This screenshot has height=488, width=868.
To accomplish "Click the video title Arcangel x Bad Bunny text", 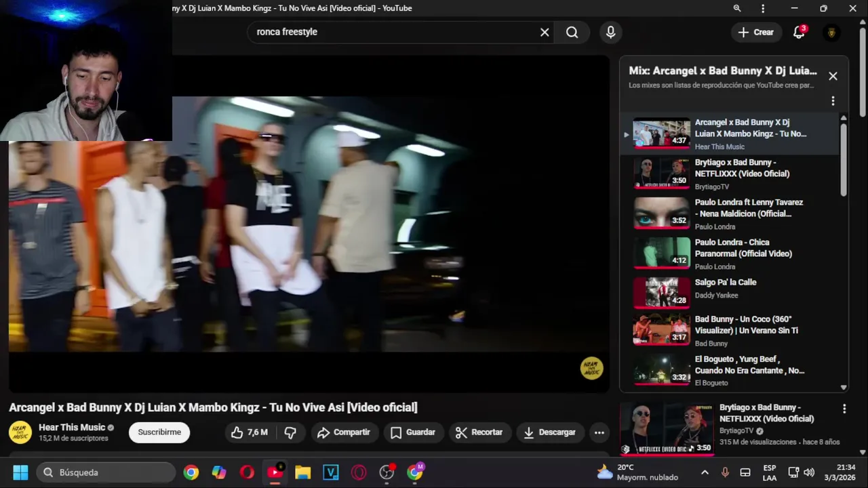I will coord(213,407).
